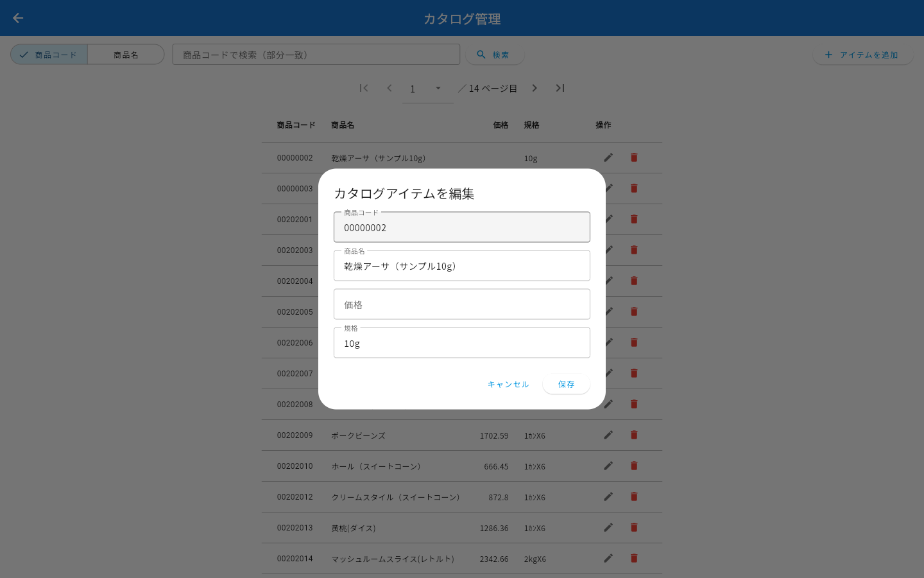Go back using the top-left arrow
Image resolution: width=924 pixels, height=578 pixels.
pyautogui.click(x=18, y=18)
